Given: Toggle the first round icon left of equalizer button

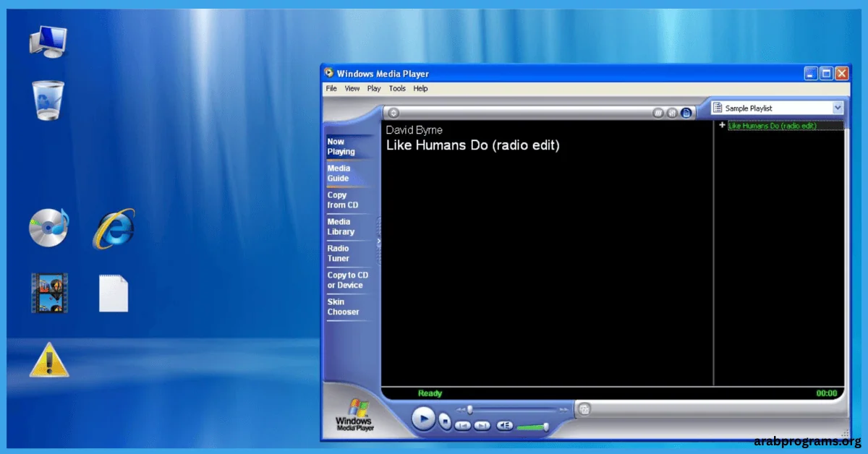Looking at the screenshot, I should (658, 113).
